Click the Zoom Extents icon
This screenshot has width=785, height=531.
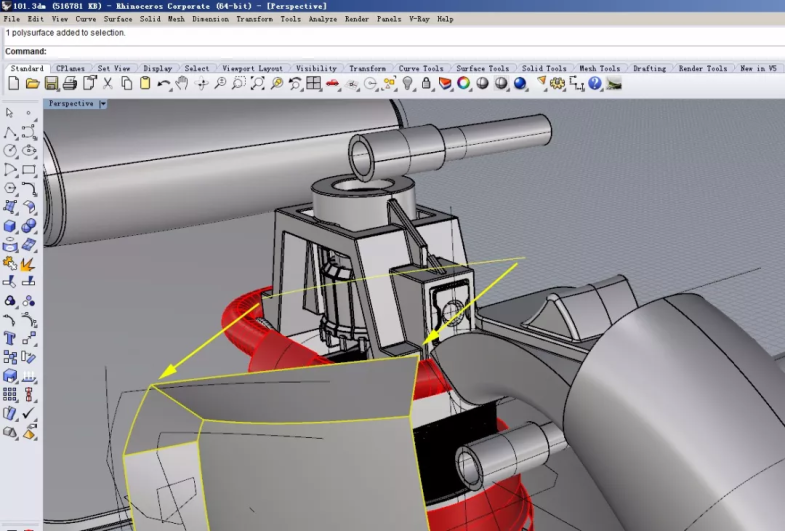pos(257,84)
